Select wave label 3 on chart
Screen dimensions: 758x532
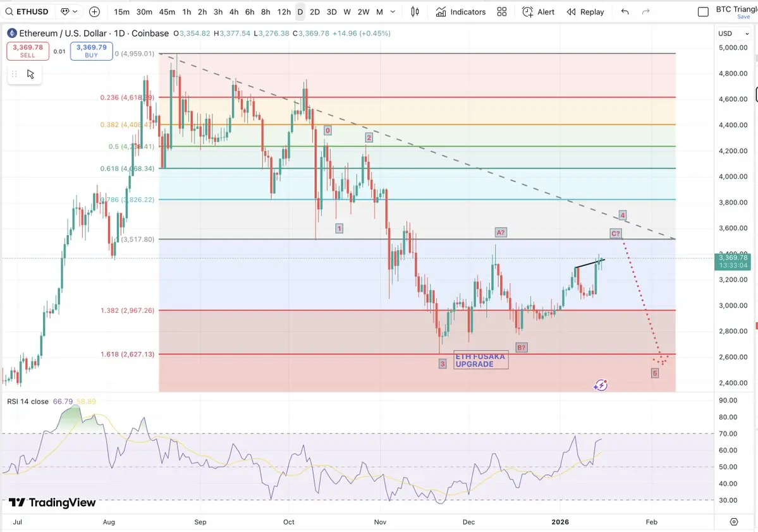click(x=443, y=363)
